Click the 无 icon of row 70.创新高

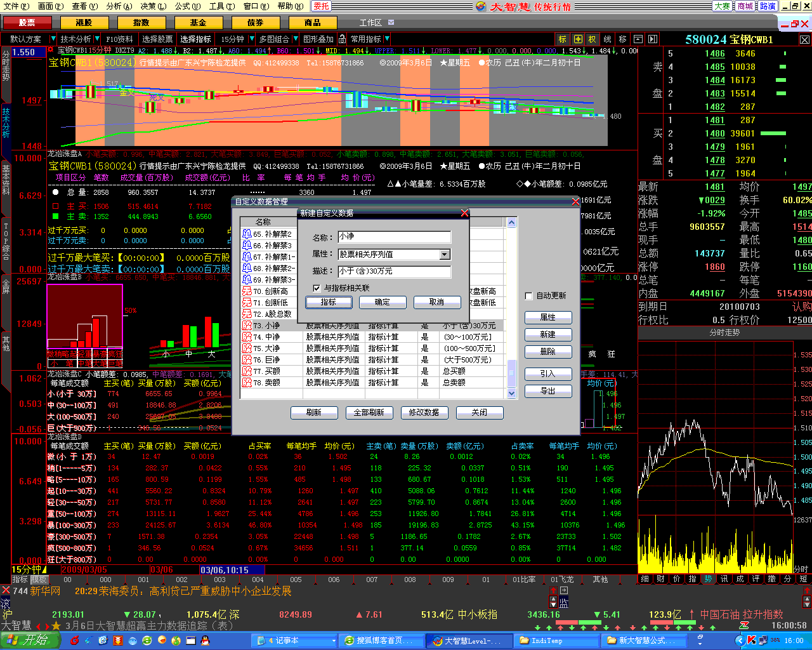[x=247, y=291]
